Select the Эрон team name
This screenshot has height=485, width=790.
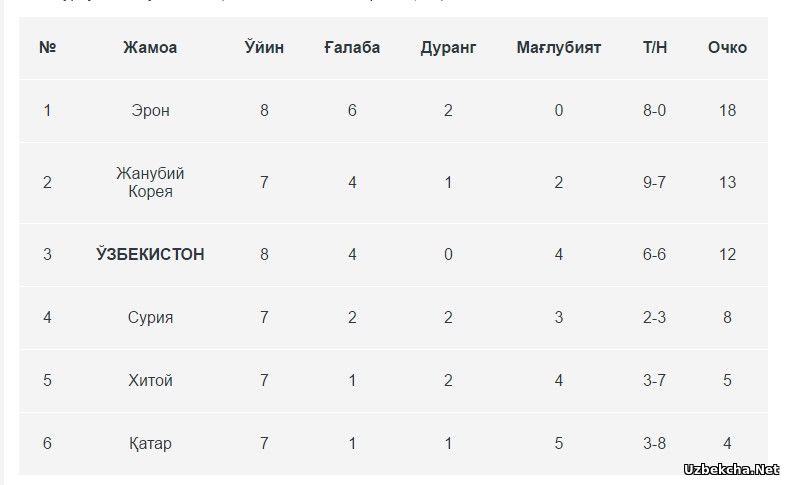coord(150,110)
